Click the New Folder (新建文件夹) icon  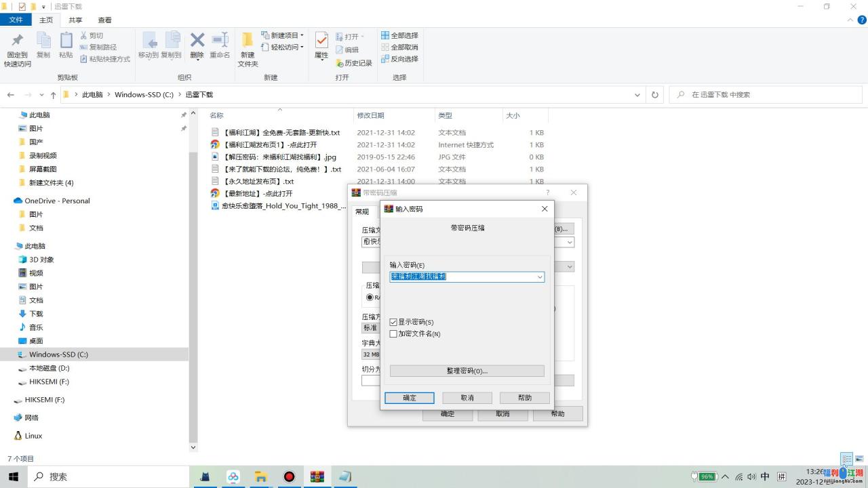248,49
